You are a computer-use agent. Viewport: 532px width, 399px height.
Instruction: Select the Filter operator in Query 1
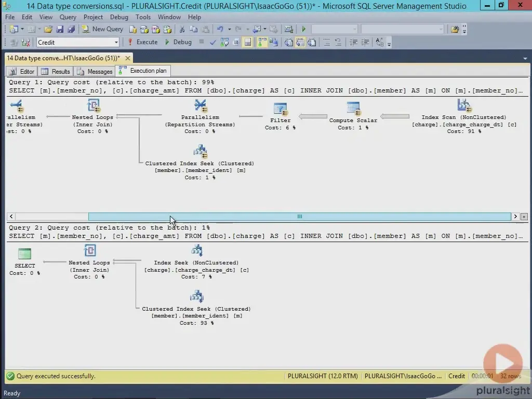(280, 116)
